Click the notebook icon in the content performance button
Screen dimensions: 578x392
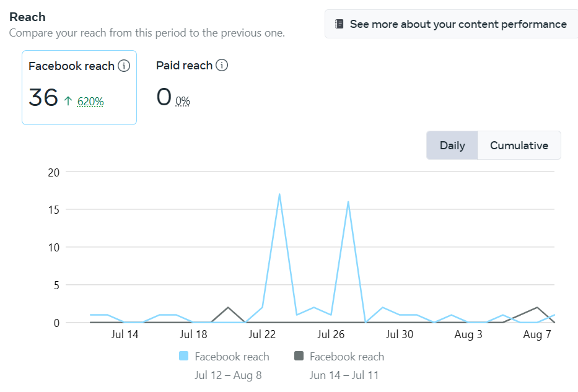click(x=339, y=24)
